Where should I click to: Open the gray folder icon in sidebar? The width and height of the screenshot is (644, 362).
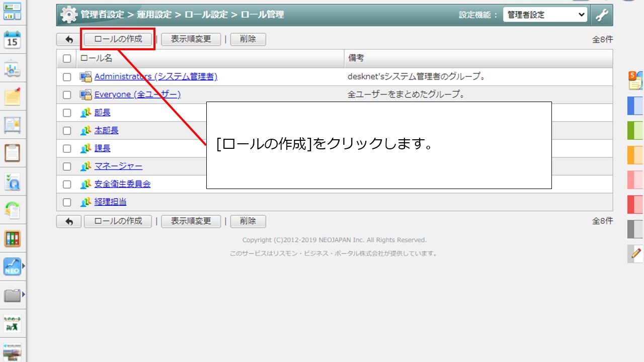click(x=12, y=295)
